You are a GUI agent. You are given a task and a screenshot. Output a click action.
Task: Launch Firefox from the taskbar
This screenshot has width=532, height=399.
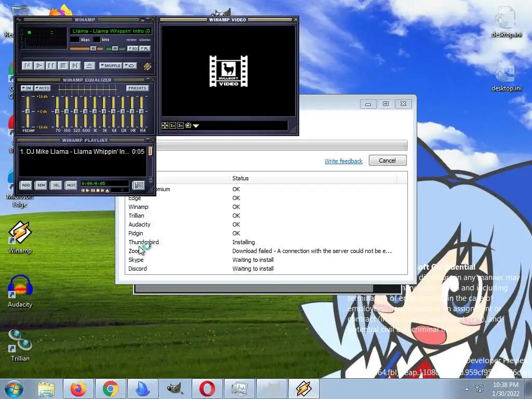coord(78,389)
